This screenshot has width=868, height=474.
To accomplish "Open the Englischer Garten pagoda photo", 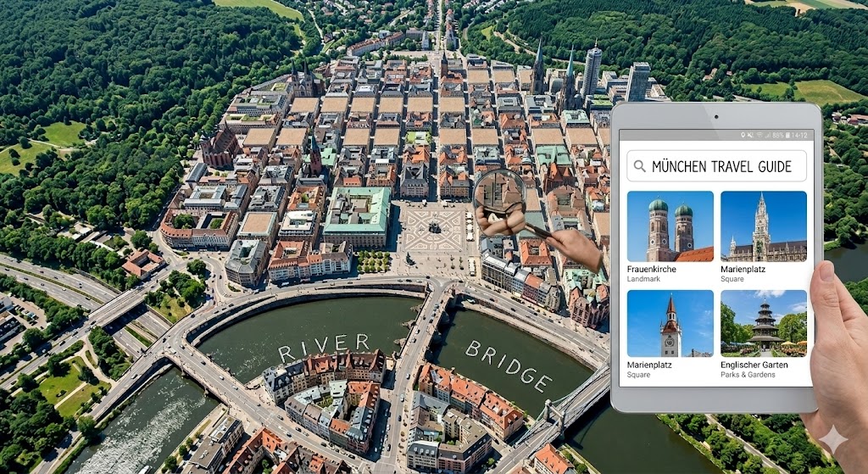I will tap(763, 324).
